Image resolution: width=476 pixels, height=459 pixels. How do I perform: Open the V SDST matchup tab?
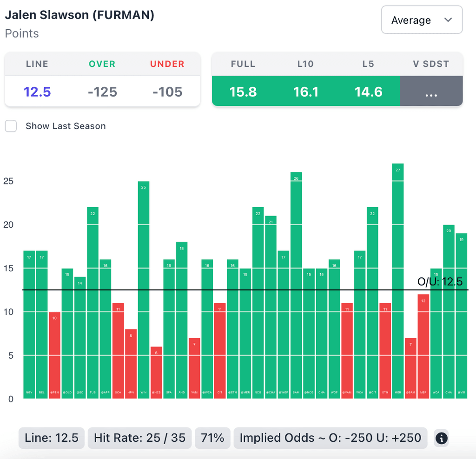431,92
